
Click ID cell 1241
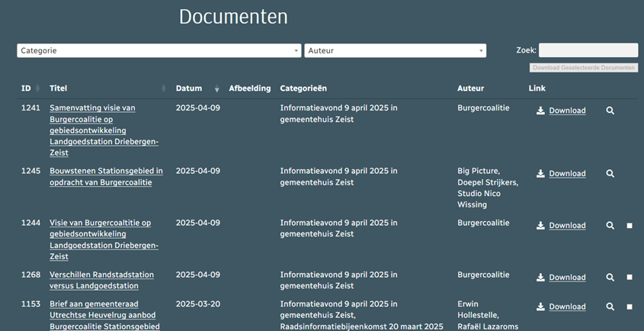click(30, 108)
